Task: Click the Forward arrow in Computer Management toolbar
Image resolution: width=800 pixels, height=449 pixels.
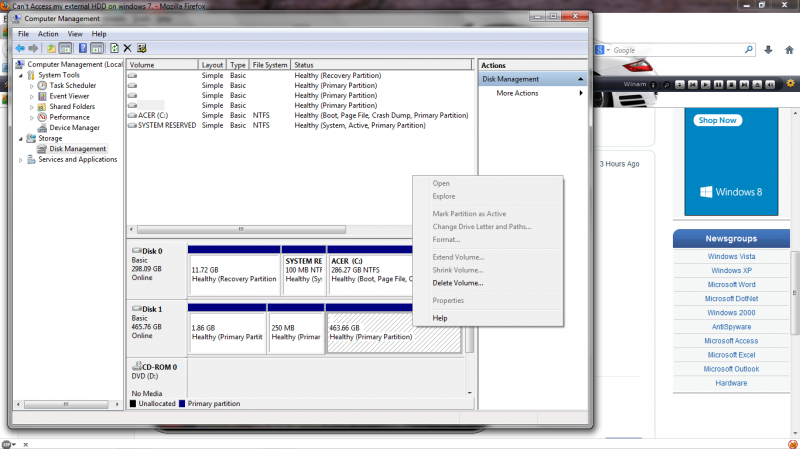Action: tap(33, 48)
